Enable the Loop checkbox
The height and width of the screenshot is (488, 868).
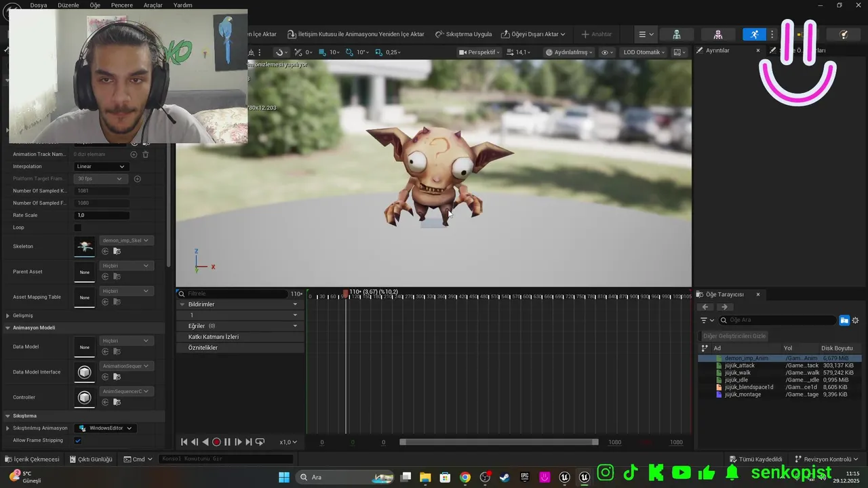77,228
